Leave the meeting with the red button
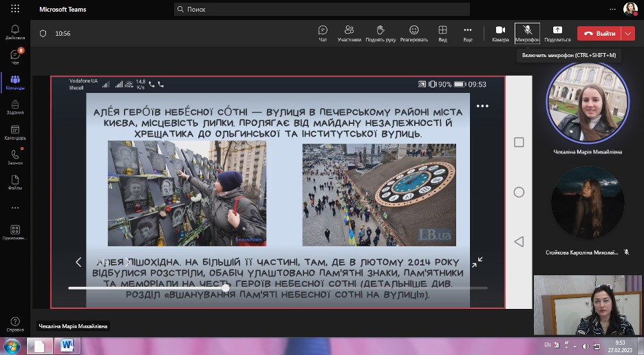Viewport: 644px width, 355px height. click(x=598, y=33)
